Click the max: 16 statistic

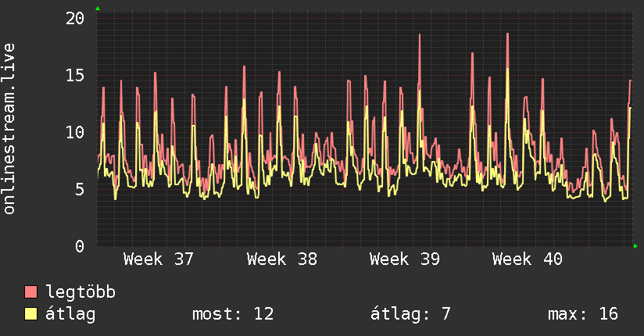(583, 314)
